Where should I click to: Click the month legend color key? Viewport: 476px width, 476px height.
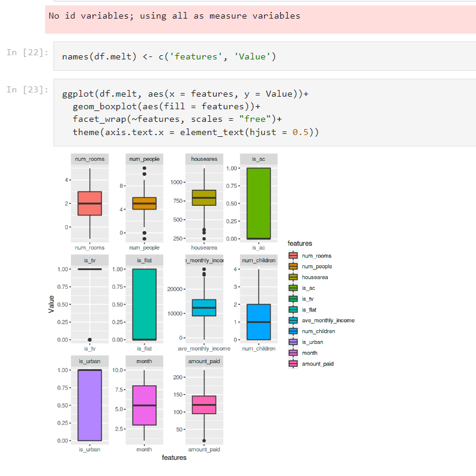(293, 353)
